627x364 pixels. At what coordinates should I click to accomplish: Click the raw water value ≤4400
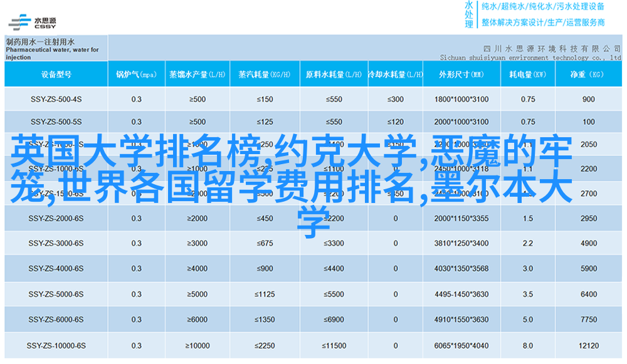tap(334, 269)
